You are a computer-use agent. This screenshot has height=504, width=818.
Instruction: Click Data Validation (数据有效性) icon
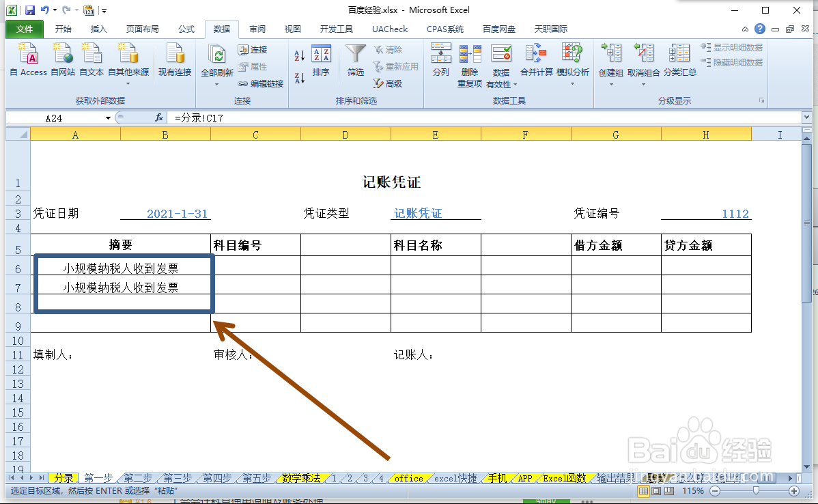[501, 54]
